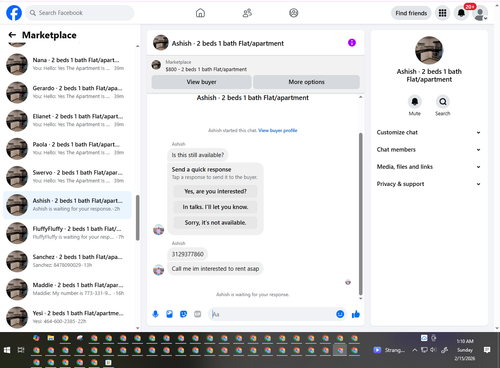
Task: Click the back arrow beside Marketplace
Action: (12, 35)
